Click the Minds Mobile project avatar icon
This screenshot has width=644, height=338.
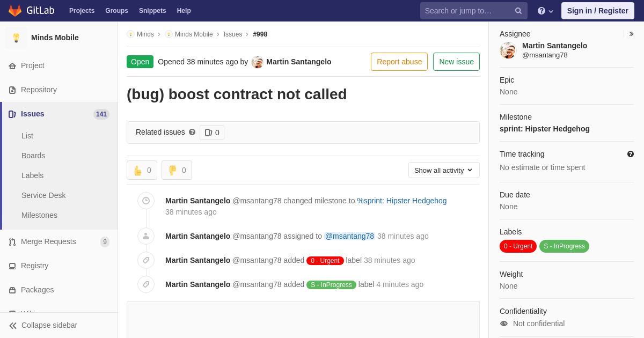click(16, 38)
